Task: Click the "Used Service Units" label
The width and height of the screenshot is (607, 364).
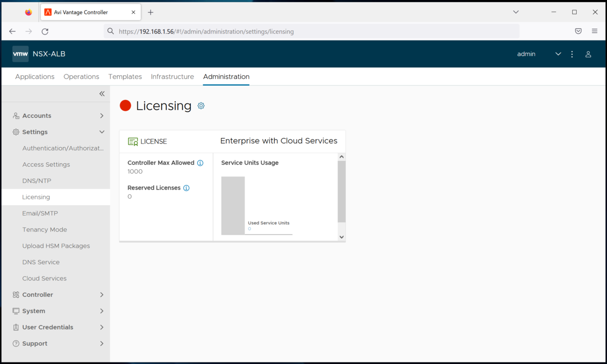Action: click(269, 223)
